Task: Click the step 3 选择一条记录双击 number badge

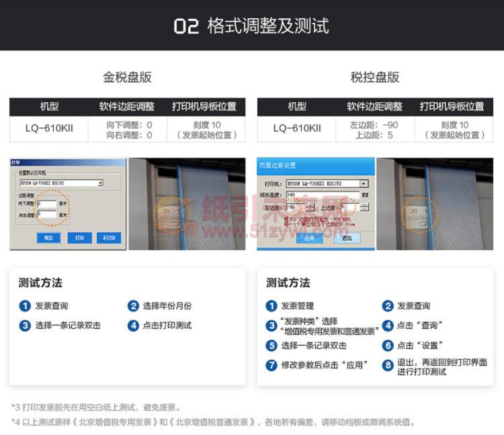Action: pos(25,325)
